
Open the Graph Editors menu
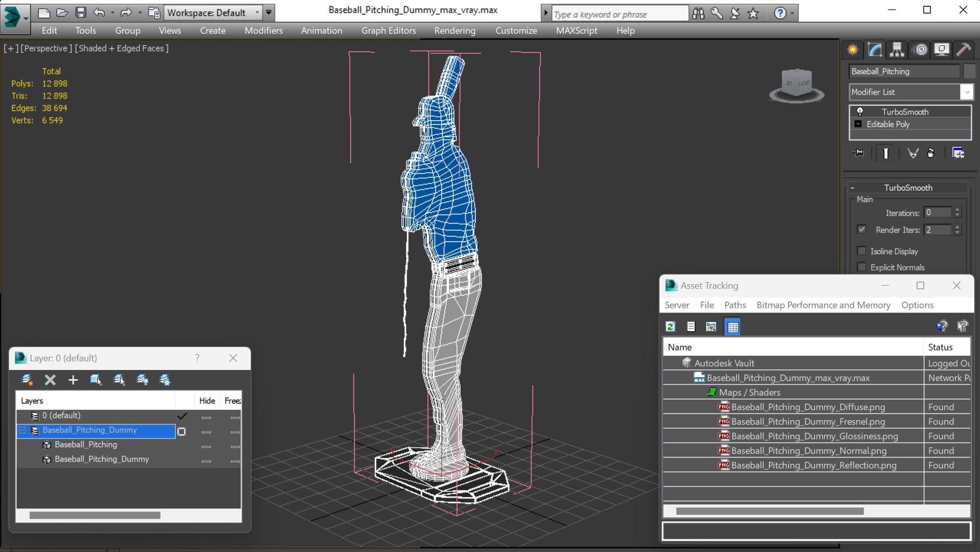click(x=389, y=31)
